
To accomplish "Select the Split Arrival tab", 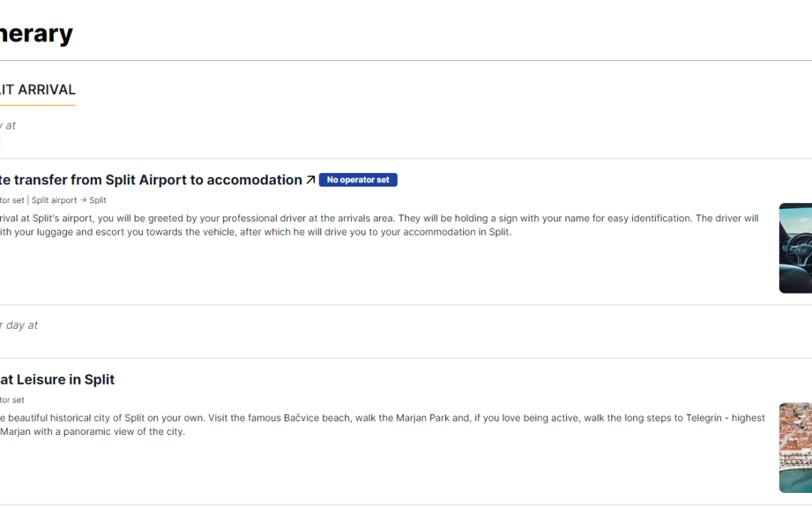I will point(38,90).
